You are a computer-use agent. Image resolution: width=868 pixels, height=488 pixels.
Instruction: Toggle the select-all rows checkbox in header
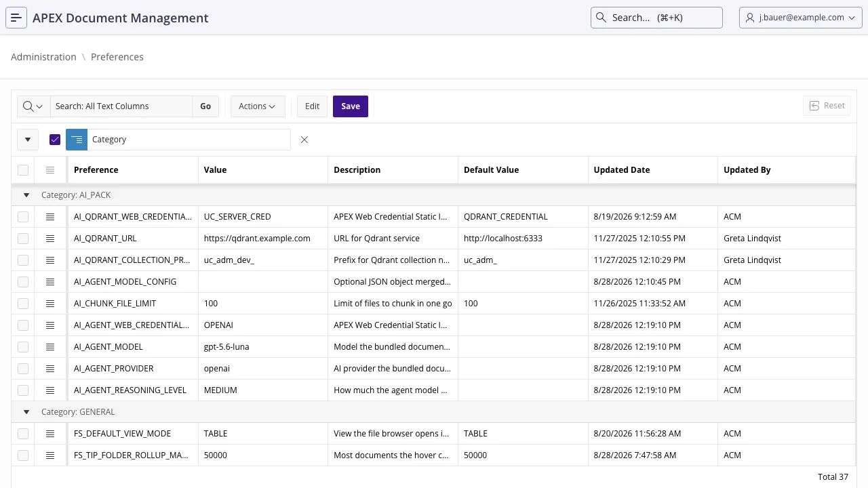pos(23,170)
